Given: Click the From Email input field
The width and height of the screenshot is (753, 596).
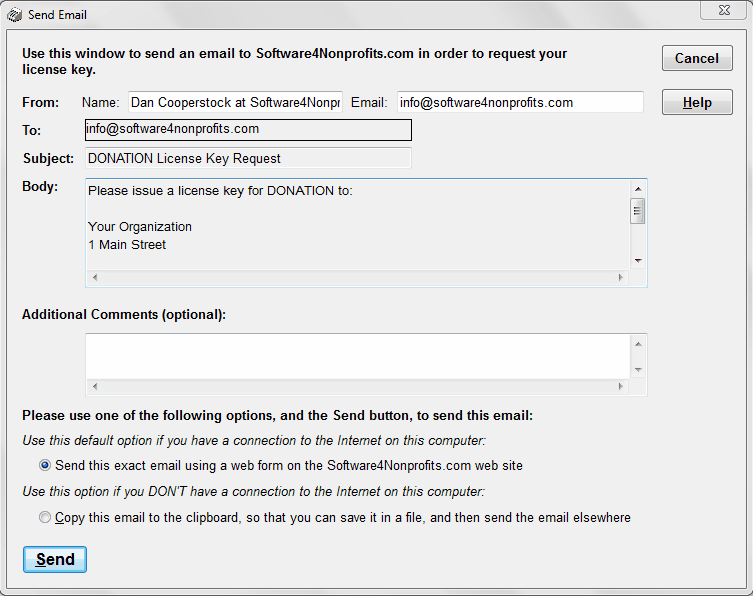Looking at the screenshot, I should coord(520,102).
